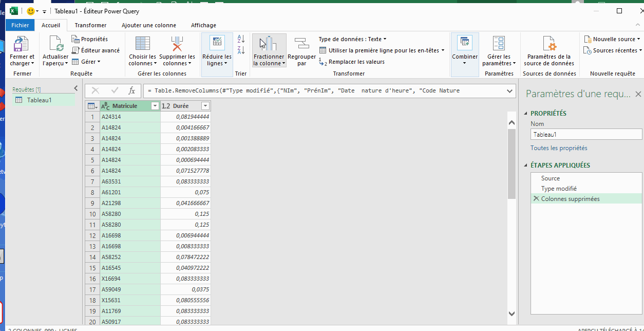Click the smiley feedback icon
Image resolution: width=644 pixels, height=331 pixels.
(30, 11)
